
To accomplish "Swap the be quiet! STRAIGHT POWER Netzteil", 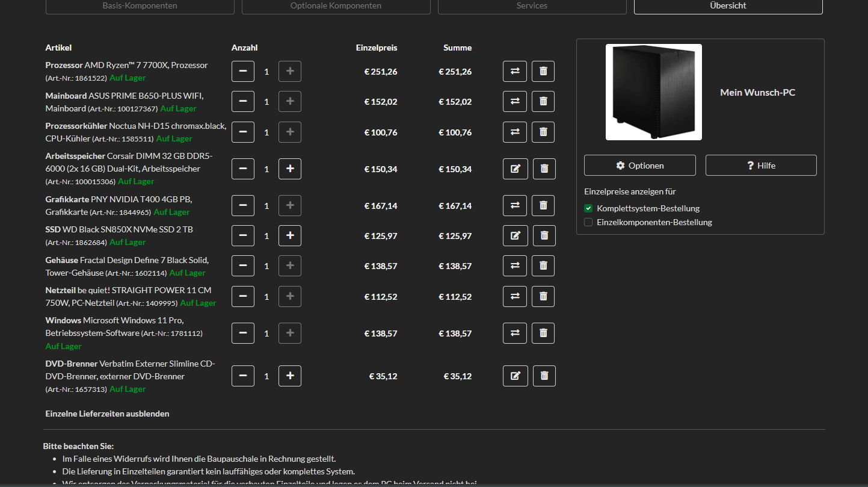I will [x=515, y=296].
